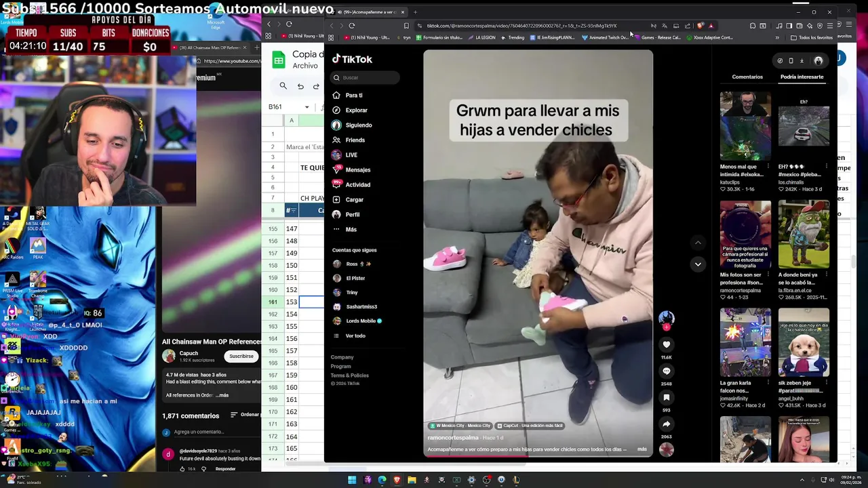
Task: Like the @davidsoyele7829 YouTube comment
Action: click(184, 468)
